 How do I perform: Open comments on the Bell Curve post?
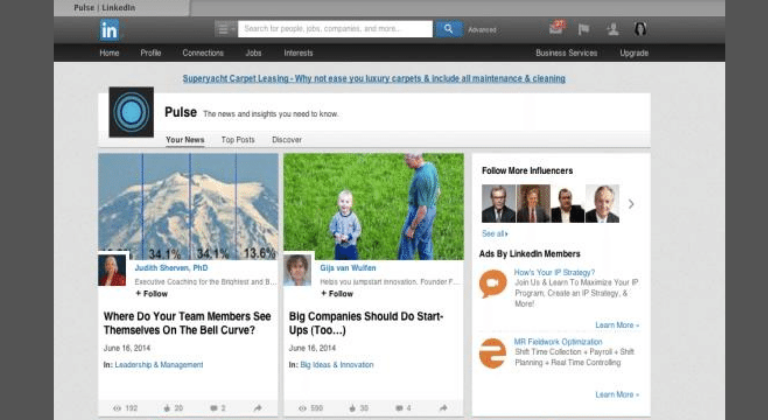click(214, 408)
